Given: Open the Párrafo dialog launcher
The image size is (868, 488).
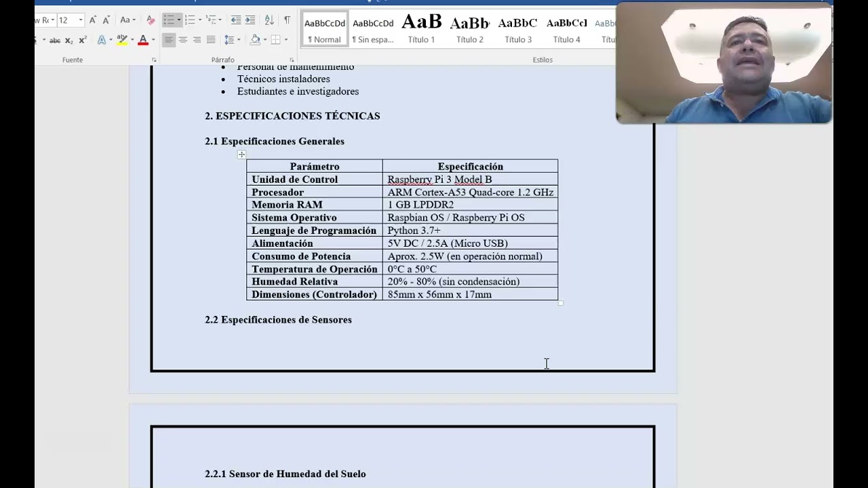Looking at the screenshot, I should tap(292, 60).
